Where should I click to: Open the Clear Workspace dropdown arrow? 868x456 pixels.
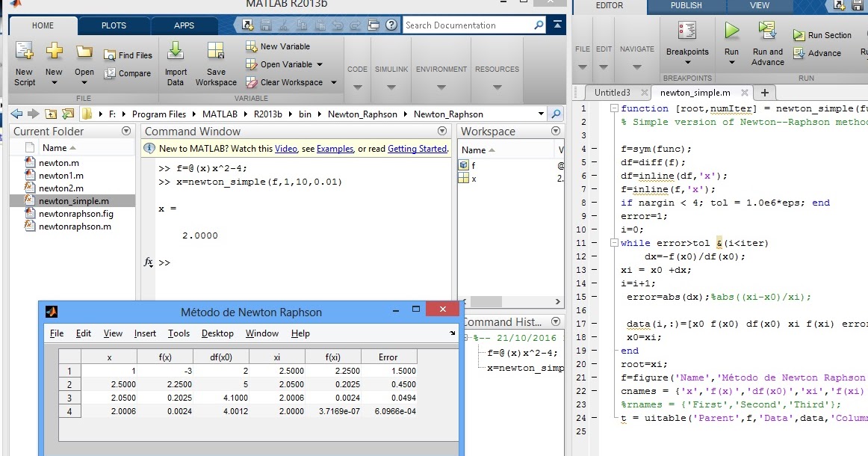tap(333, 82)
